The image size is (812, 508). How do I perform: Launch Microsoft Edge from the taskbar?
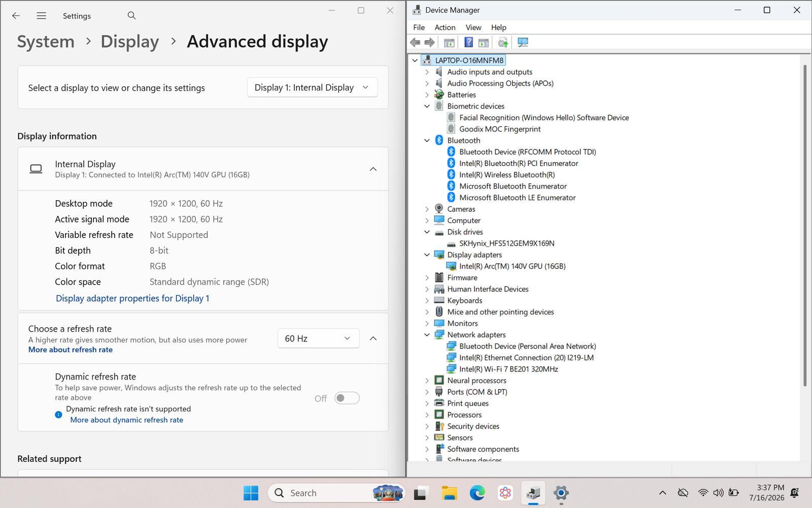(477, 493)
